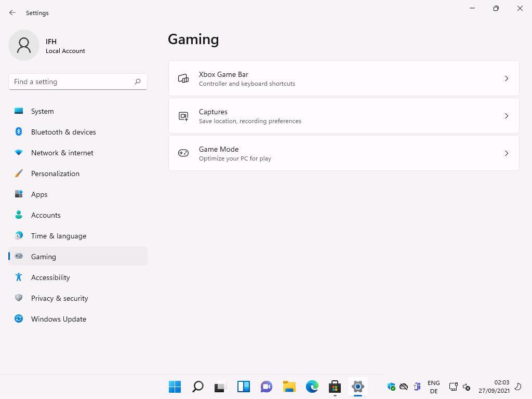Click the Privacy & security shield icon
The width and height of the screenshot is (532, 399).
click(x=19, y=298)
